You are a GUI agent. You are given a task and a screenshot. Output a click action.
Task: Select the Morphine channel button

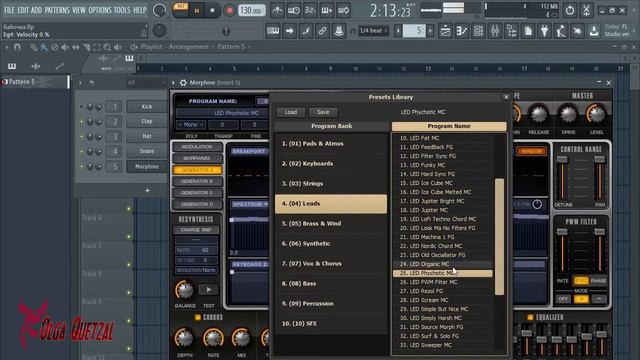147,167
